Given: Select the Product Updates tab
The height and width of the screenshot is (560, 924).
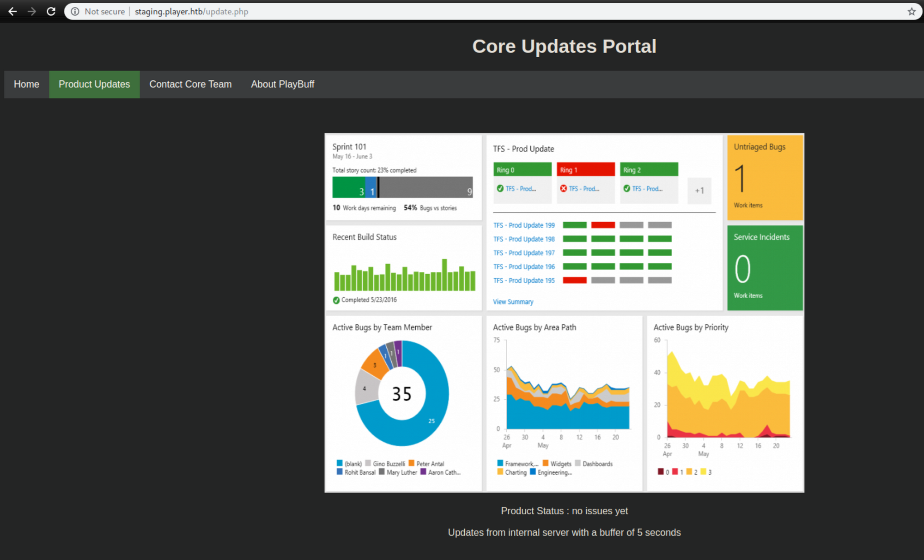Looking at the screenshot, I should [94, 84].
